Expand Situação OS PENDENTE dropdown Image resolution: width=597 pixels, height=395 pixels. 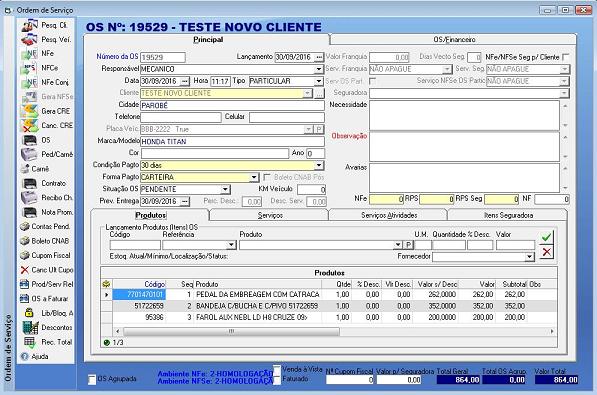[x=225, y=189]
